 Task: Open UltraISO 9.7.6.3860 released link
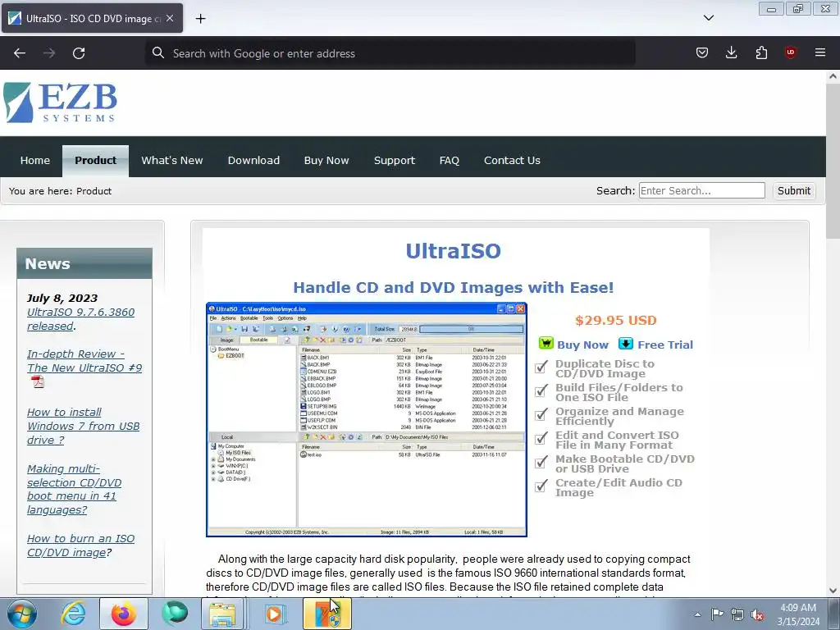(80, 319)
